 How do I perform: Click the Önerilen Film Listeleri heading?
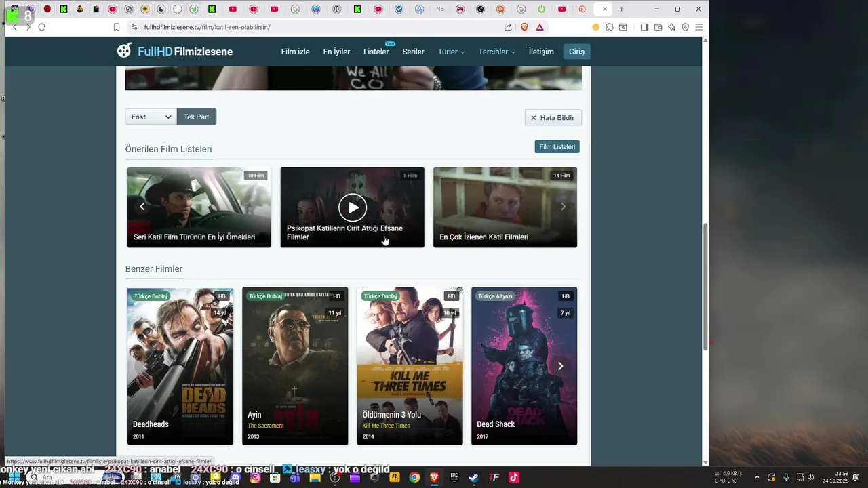[x=168, y=149]
